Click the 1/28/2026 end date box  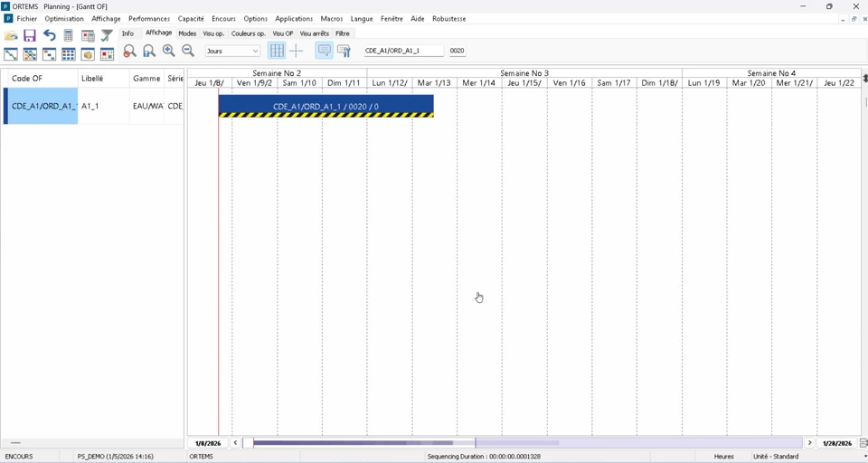coord(837,443)
